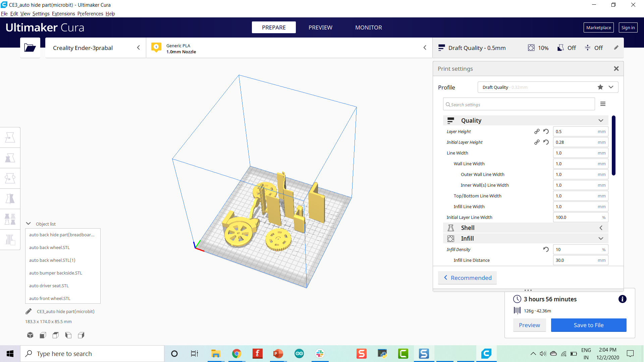
Task: Open the Edit menu
Action: pos(14,14)
